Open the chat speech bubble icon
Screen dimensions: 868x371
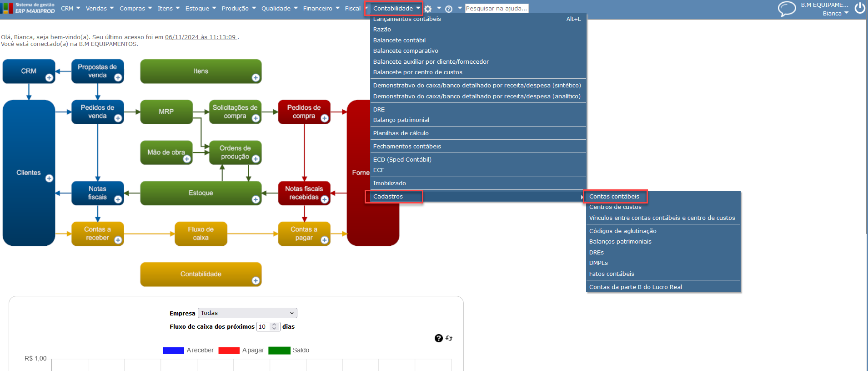click(x=787, y=9)
